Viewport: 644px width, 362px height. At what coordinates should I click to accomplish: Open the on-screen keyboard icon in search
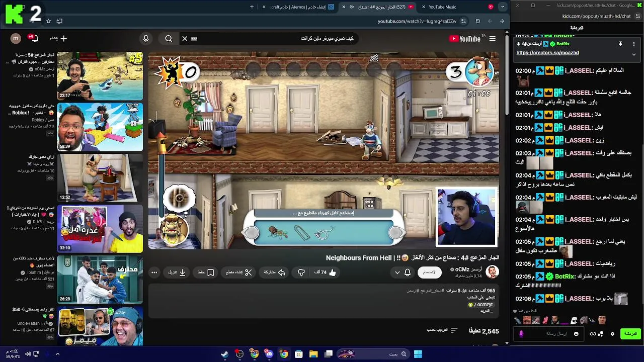(x=194, y=39)
